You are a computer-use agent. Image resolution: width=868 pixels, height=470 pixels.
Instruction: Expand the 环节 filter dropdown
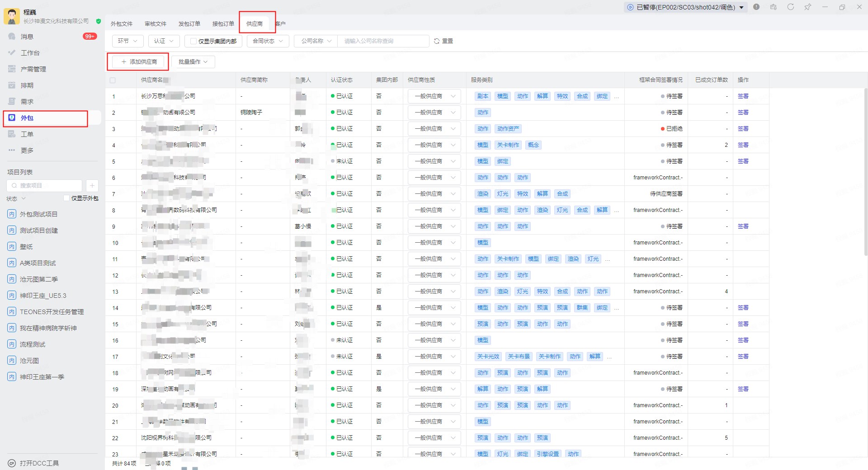[127, 41]
